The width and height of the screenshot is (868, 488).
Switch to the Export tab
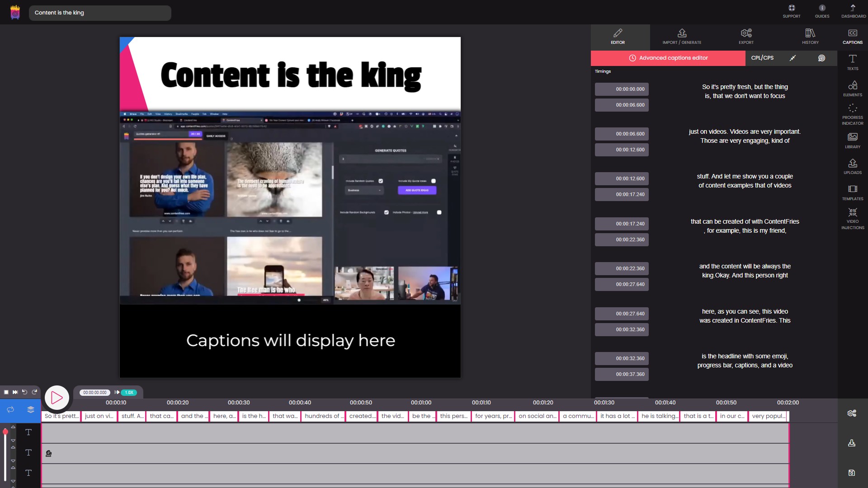(746, 37)
